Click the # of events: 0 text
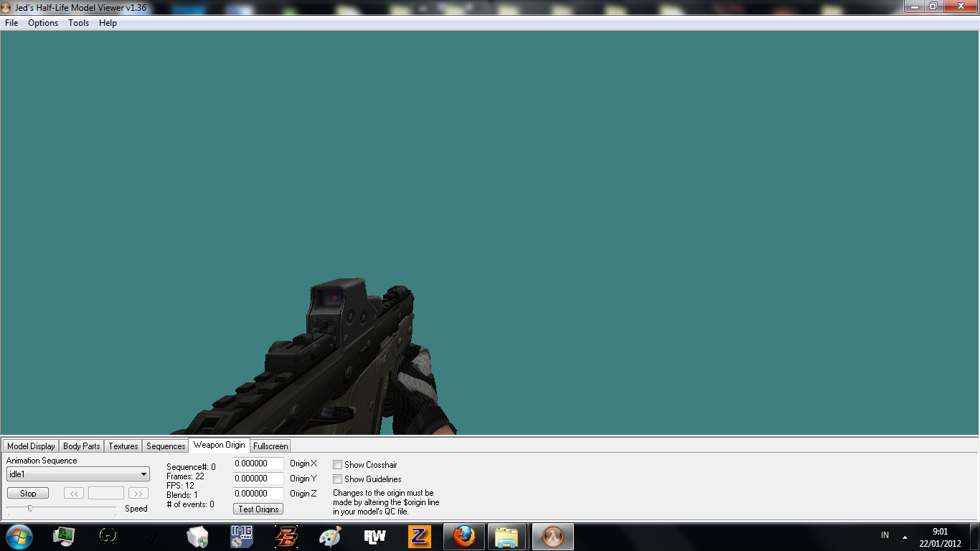The width and height of the screenshot is (980, 551). pos(190,504)
